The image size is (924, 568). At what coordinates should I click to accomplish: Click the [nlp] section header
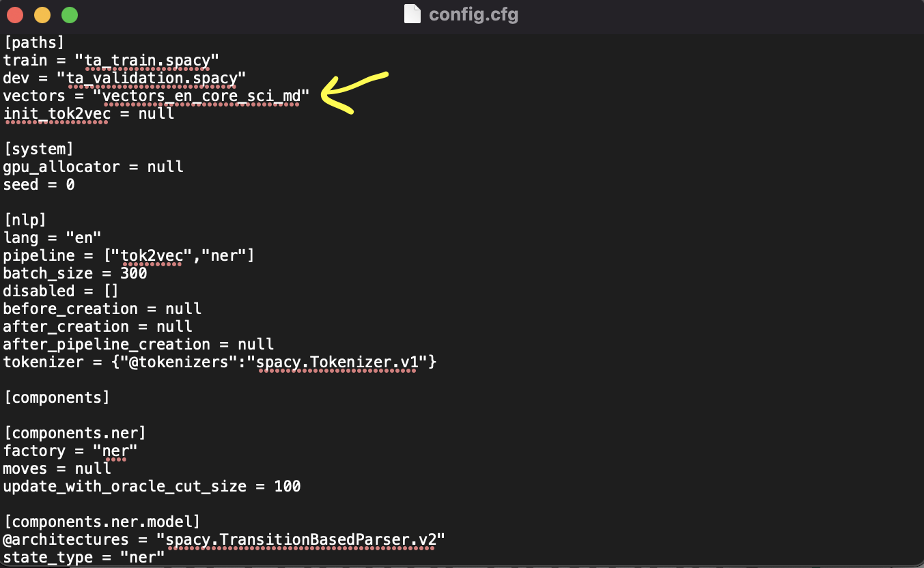(x=25, y=221)
